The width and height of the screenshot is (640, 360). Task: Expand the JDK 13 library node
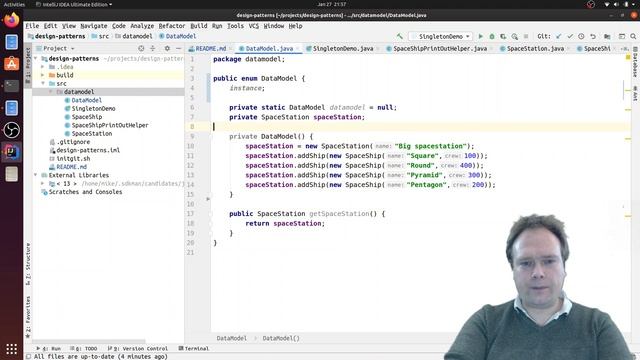coord(42,184)
